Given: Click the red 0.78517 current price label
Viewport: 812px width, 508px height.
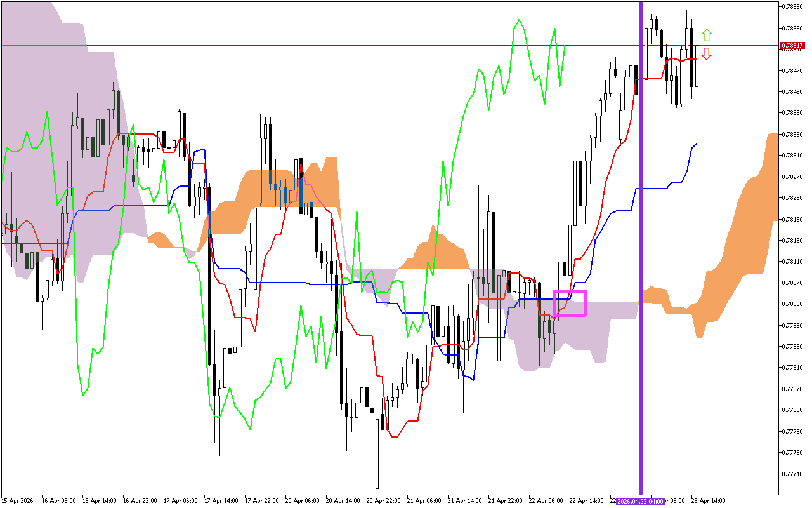Looking at the screenshot, I should (x=792, y=46).
